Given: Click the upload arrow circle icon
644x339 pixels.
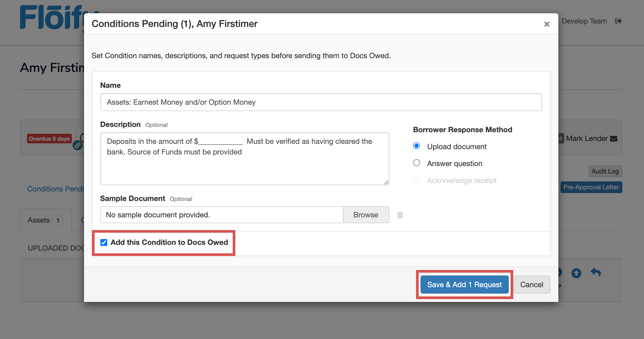Looking at the screenshot, I should point(576,273).
